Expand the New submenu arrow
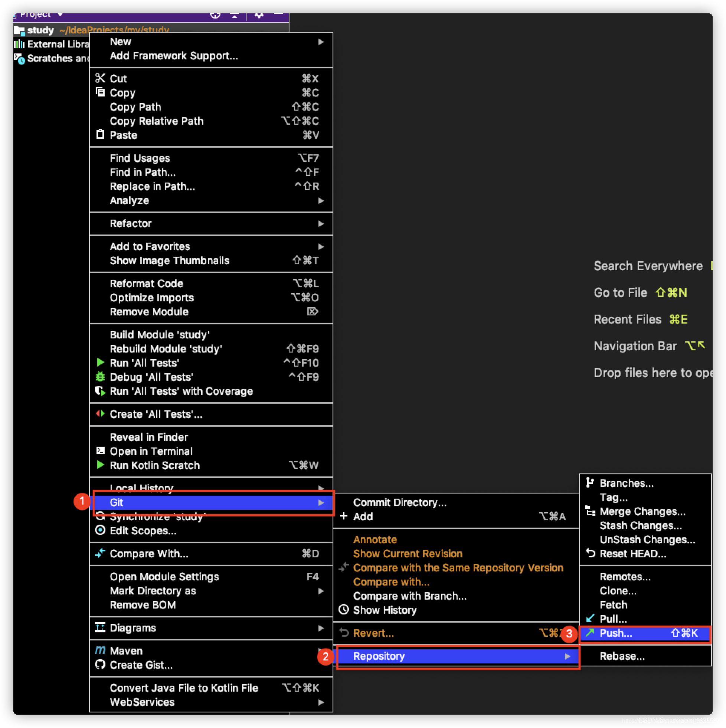 (321, 42)
